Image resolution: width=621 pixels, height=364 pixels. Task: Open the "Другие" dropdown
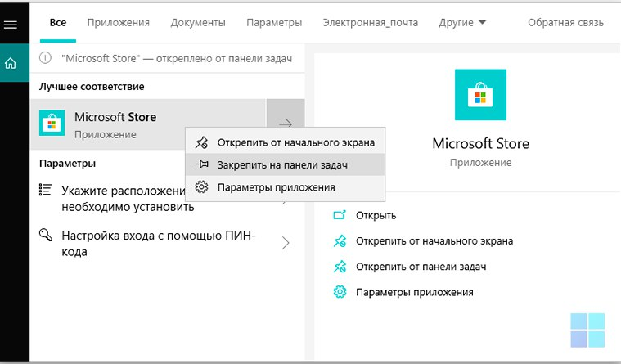[461, 22]
